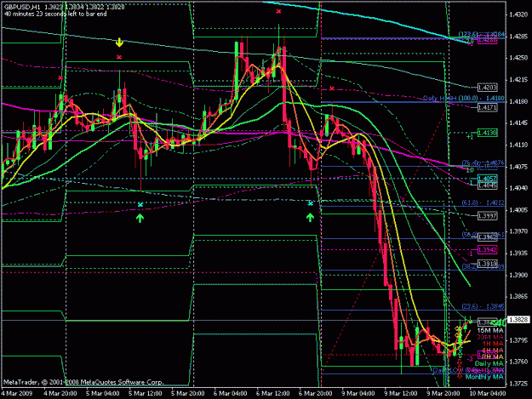Click the 1.3900 price axis value
Image resolution: width=532 pixels, height=399 pixels.
519,275
